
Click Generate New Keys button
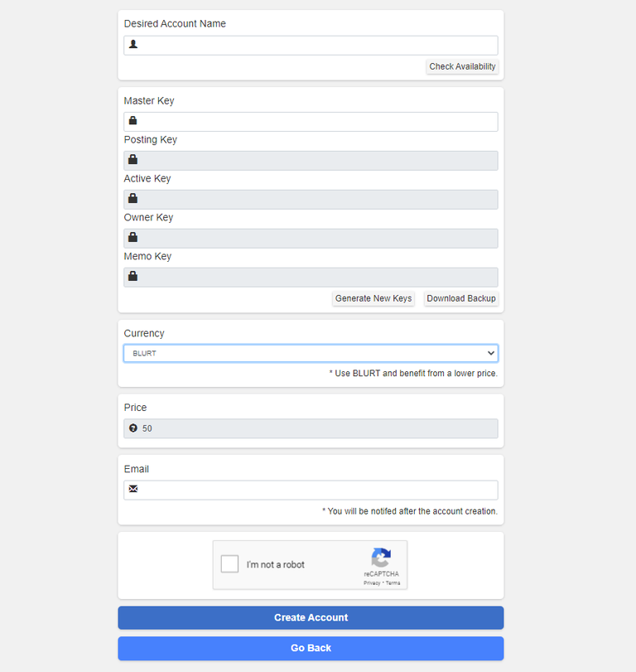373,298
